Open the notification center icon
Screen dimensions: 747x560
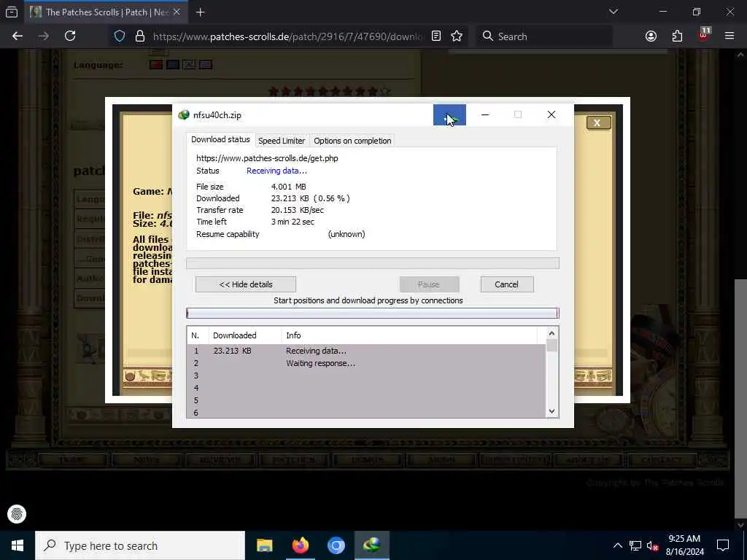click(x=723, y=545)
